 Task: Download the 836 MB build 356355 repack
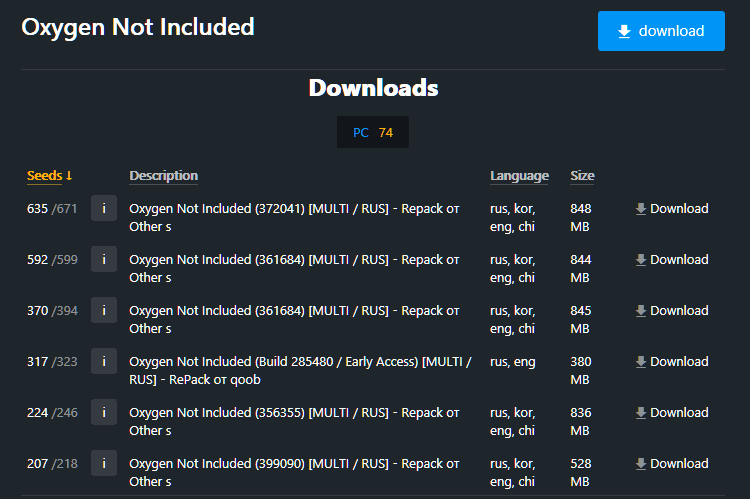point(672,413)
